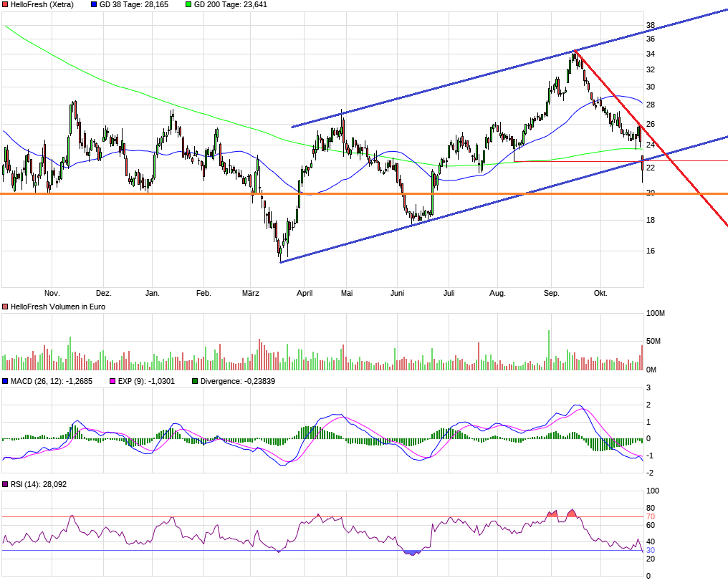Viewport: 728px width, 583px height.
Task: Click the MACD axis value -2
Action: point(650,473)
